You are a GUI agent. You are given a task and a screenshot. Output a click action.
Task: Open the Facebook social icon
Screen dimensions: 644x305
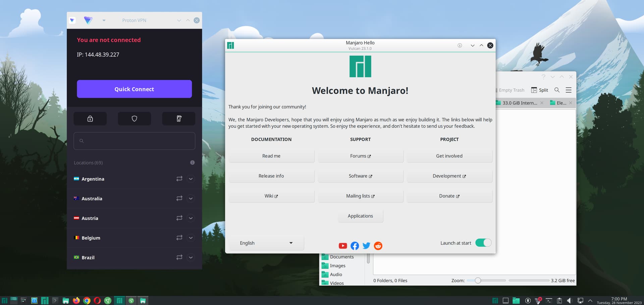click(355, 246)
